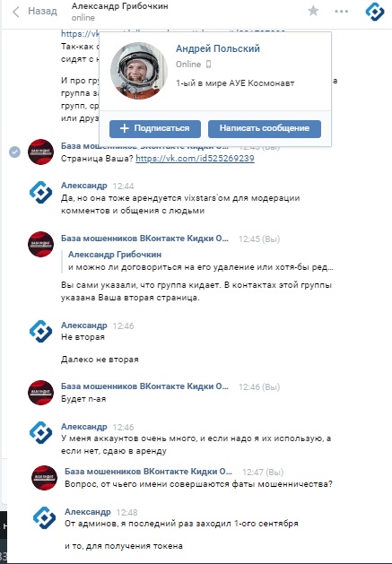Open Андрей Польский profile name link
392x564 pixels.
[x=218, y=48]
